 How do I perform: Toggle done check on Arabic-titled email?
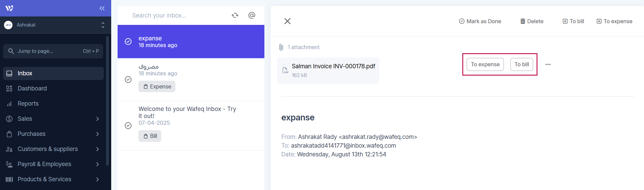pyautogui.click(x=128, y=80)
